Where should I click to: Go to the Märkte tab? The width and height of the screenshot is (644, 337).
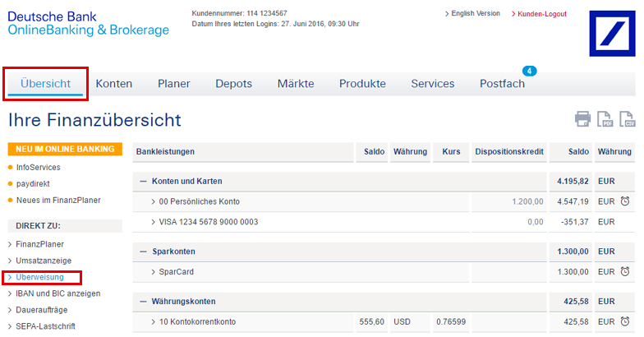point(296,84)
